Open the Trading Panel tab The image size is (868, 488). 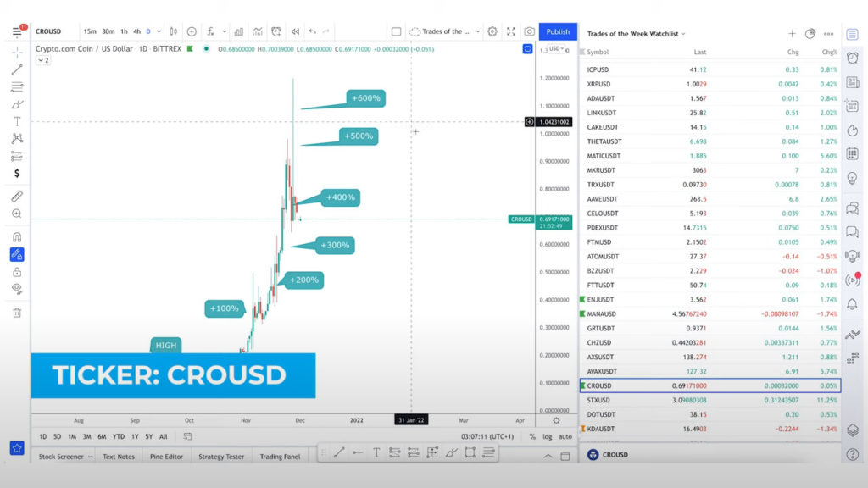tap(280, 457)
